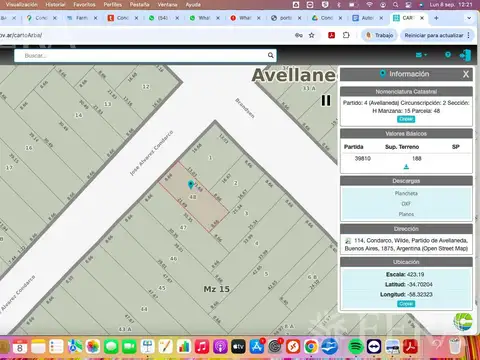Viewport: 480px width, 360px height.
Task: Click the magnifier search icon
Action: pyautogui.click(x=271, y=55)
